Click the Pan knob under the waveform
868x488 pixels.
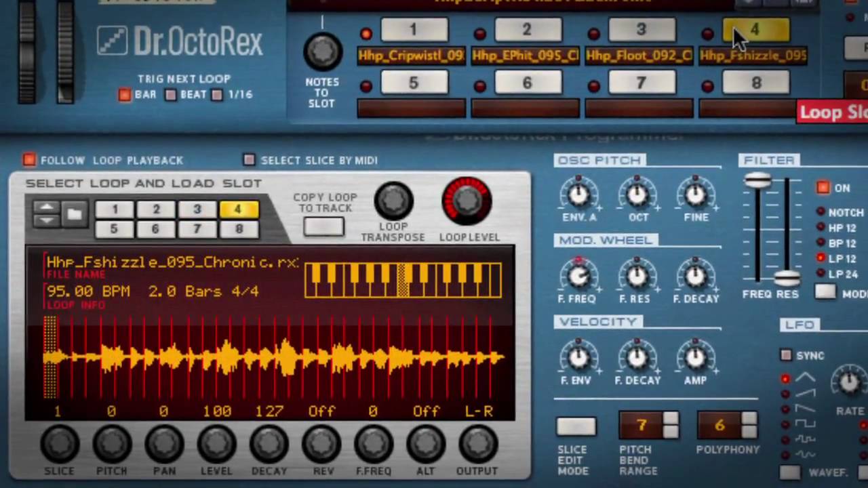click(164, 444)
